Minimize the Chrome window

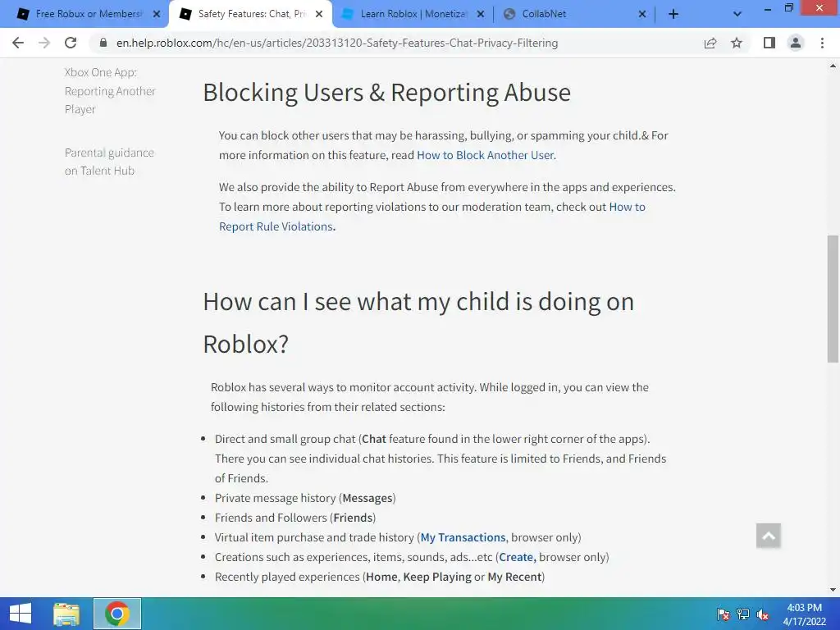click(767, 8)
